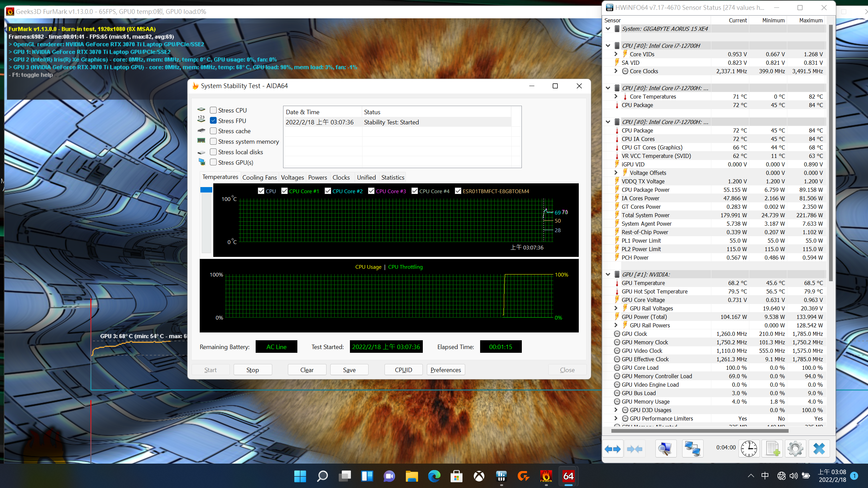
Task: Open notification badge in system tray
Action: 854,476
